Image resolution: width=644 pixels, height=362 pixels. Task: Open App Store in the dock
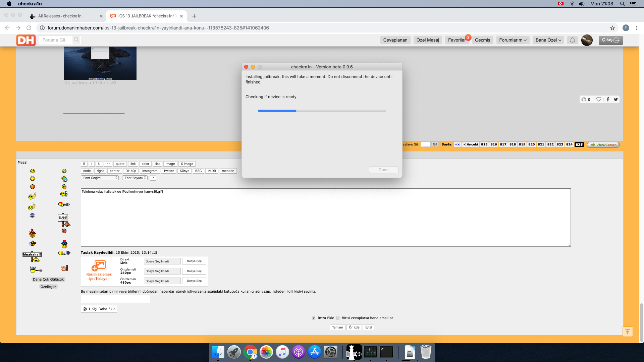(x=315, y=352)
